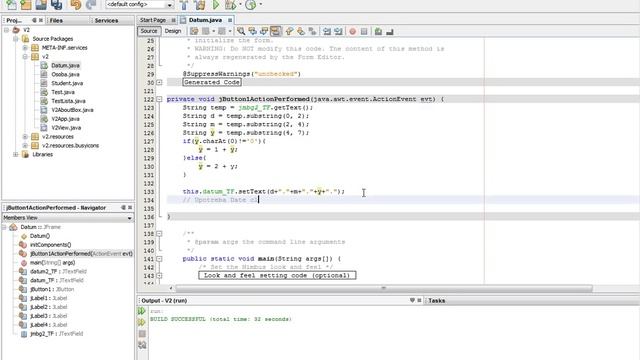Select V2AboutBox.java in project tree
Screen dimensions: 640x360
[72, 110]
